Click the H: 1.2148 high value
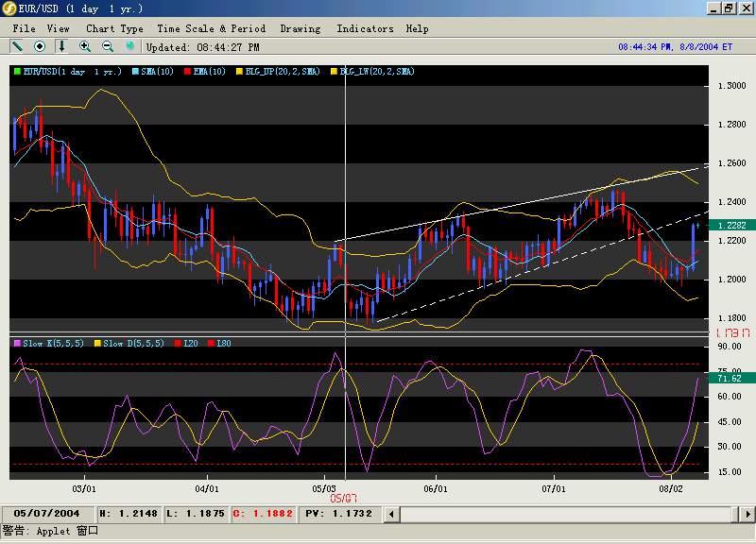Image resolution: width=756 pixels, height=544 pixels. click(x=129, y=514)
